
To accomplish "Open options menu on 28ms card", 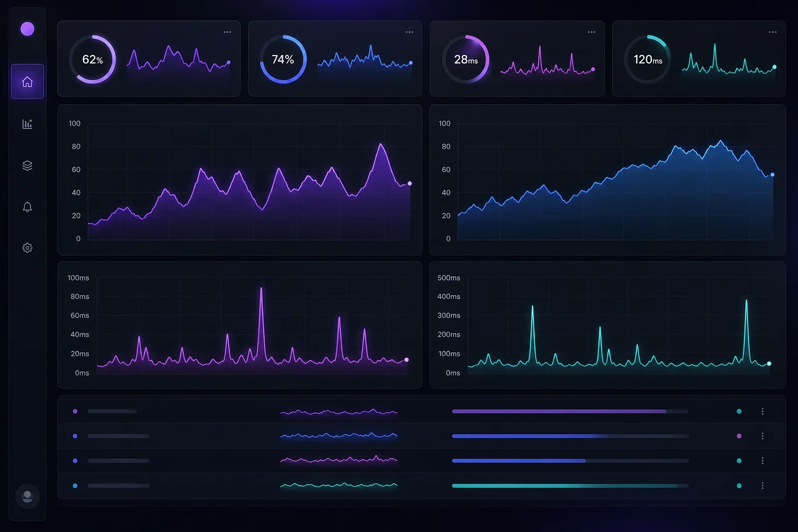I will 591,32.
